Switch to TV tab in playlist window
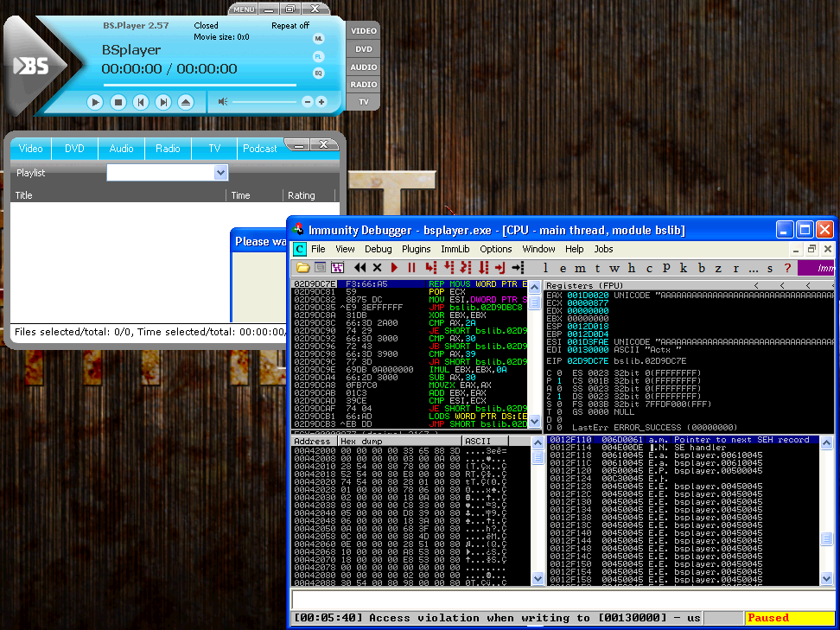 pyautogui.click(x=214, y=149)
